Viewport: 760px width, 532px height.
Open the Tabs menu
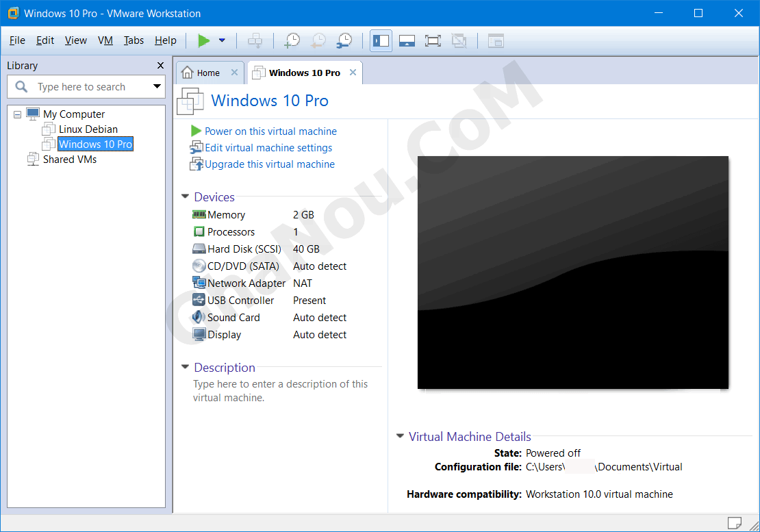point(134,40)
